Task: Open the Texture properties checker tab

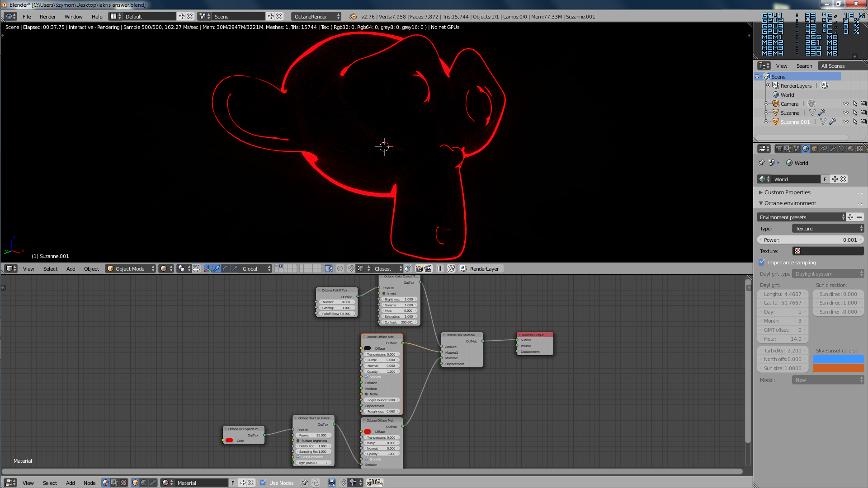Action: [860, 149]
